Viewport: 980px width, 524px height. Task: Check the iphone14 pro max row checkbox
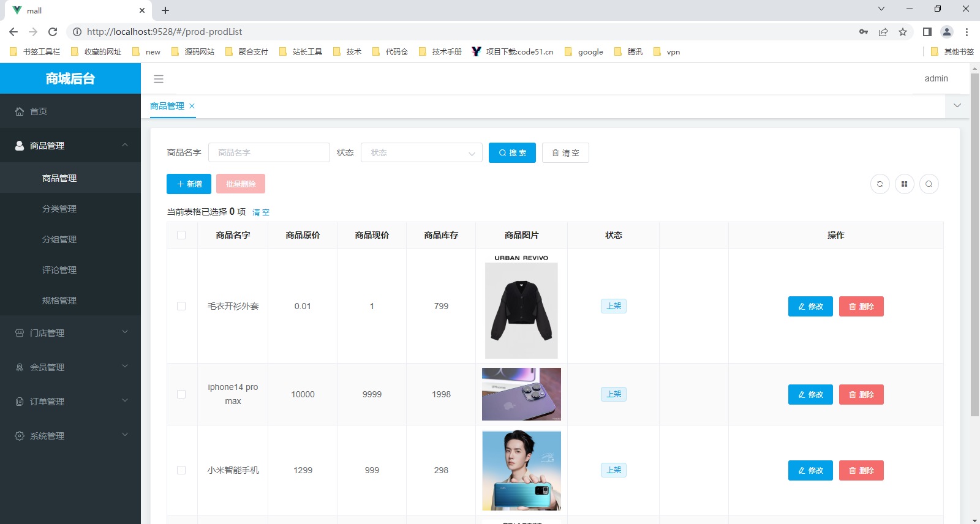[x=181, y=394]
